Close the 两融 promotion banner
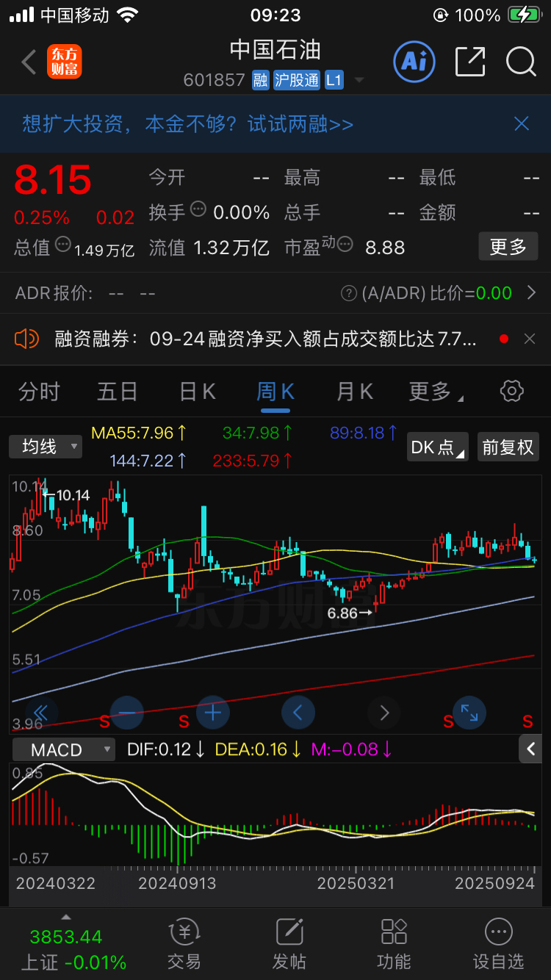Screen dimensions: 551x980 pyautogui.click(x=522, y=123)
